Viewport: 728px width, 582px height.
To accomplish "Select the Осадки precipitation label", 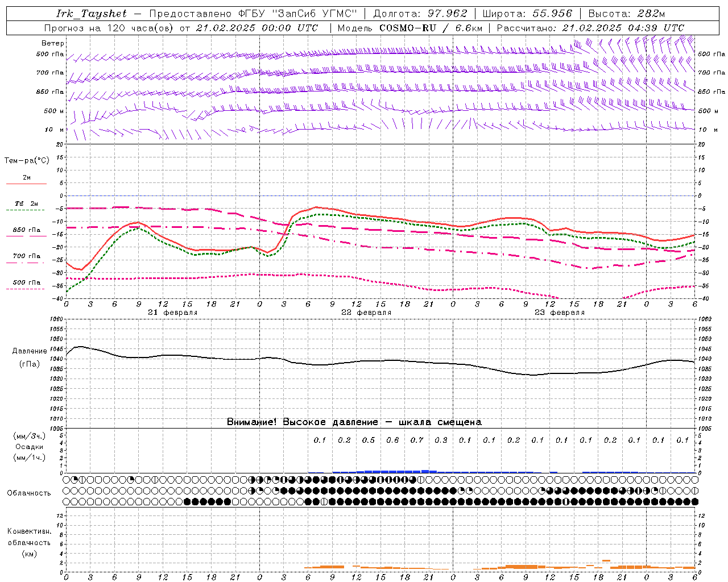I will 30,447.
